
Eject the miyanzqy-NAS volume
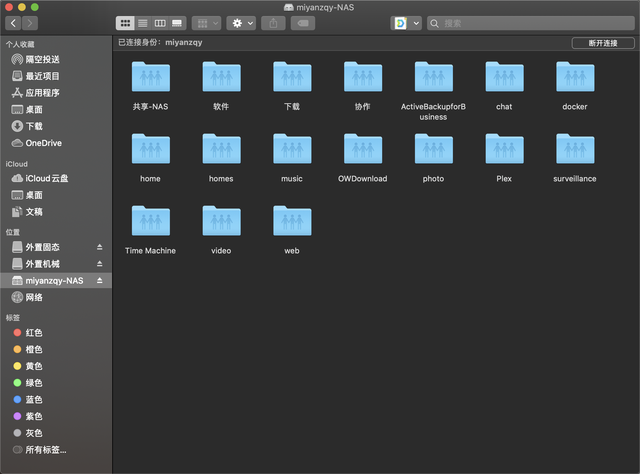pos(100,280)
